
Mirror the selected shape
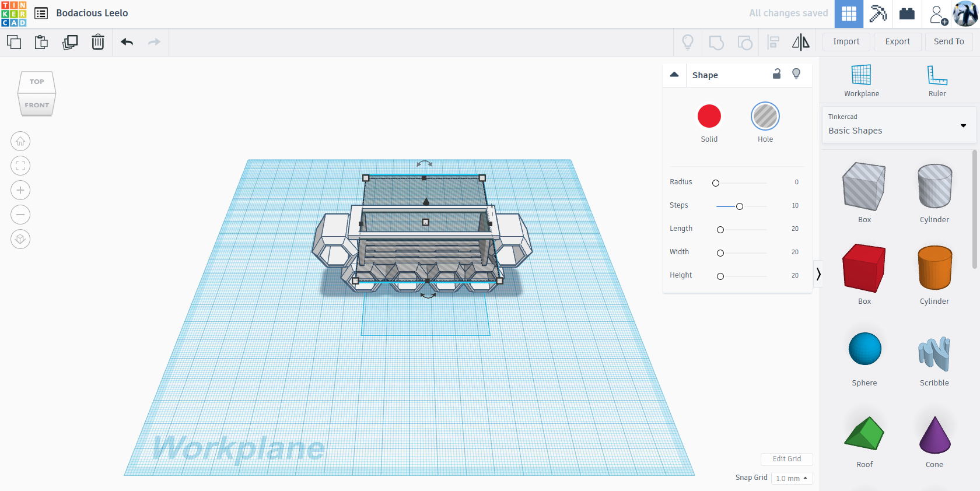coord(801,42)
